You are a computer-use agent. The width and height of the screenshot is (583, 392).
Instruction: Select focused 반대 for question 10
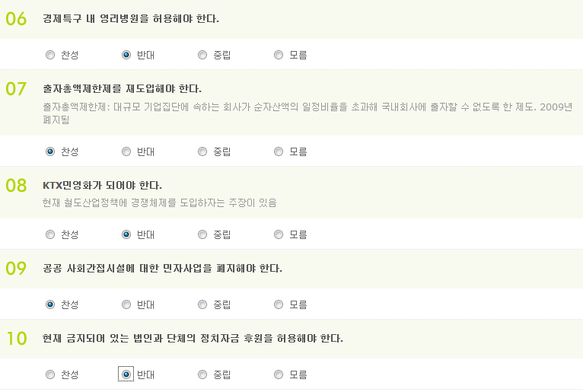click(126, 374)
